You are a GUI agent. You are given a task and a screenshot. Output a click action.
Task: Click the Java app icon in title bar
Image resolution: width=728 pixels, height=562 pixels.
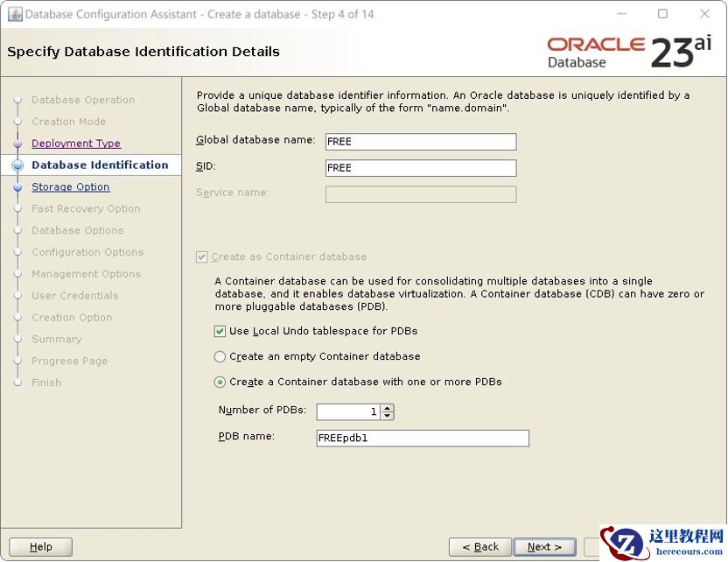click(x=15, y=14)
